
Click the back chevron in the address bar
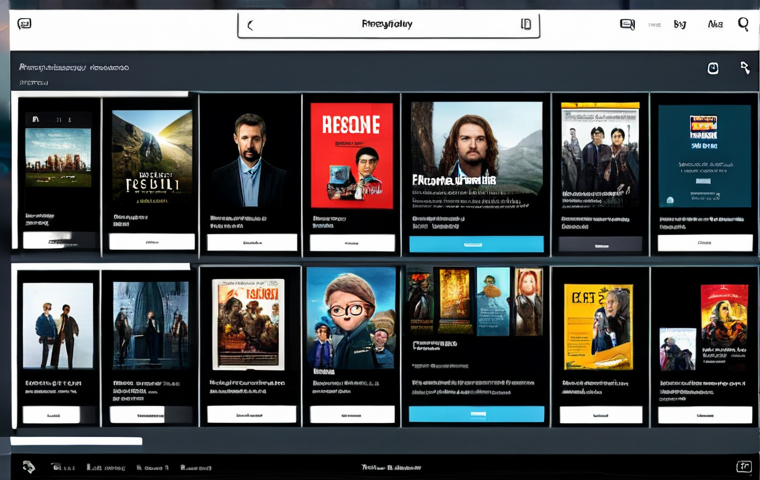point(250,25)
